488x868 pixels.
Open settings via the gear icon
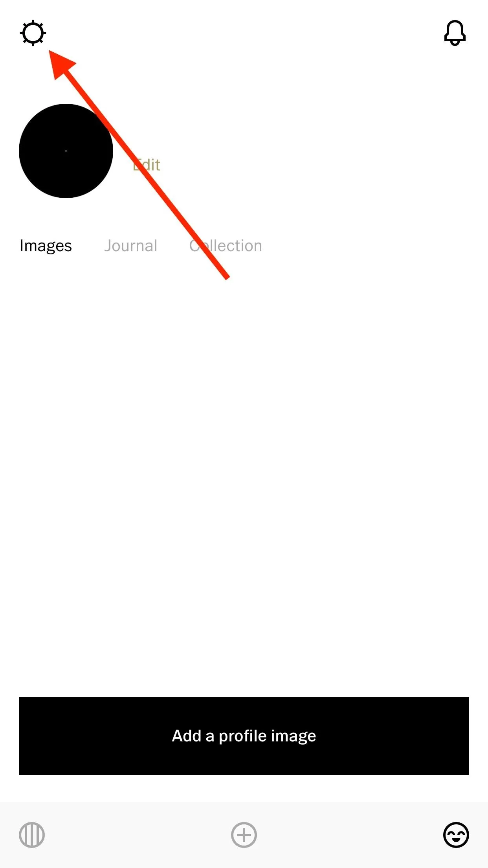[x=33, y=33]
